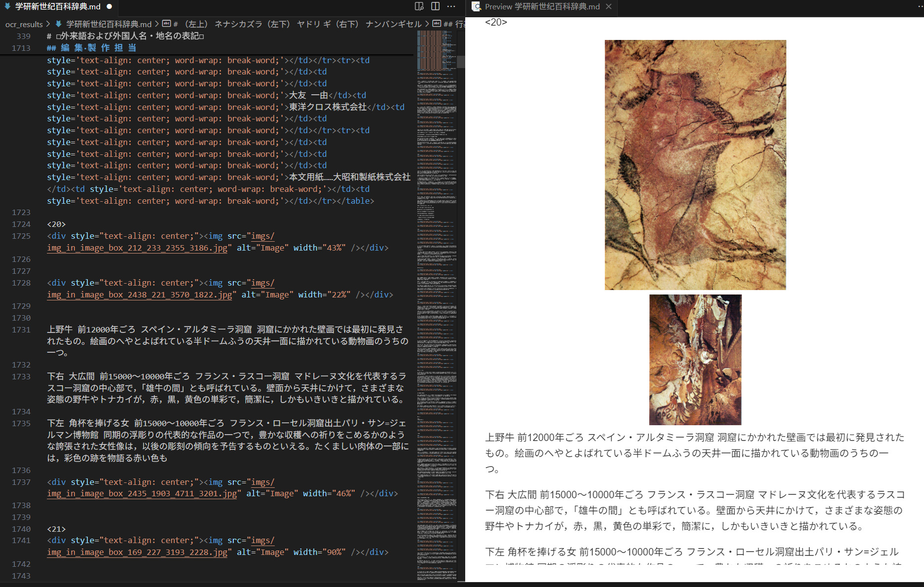This screenshot has width=924, height=587.
Task: Click the small Lascaux cave image
Action: click(x=695, y=360)
